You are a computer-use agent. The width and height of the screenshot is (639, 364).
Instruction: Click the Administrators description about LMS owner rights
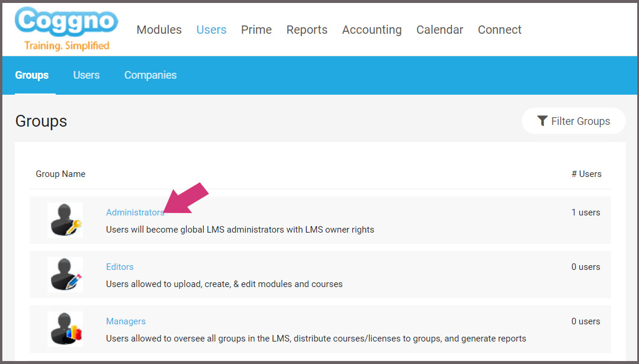point(240,230)
